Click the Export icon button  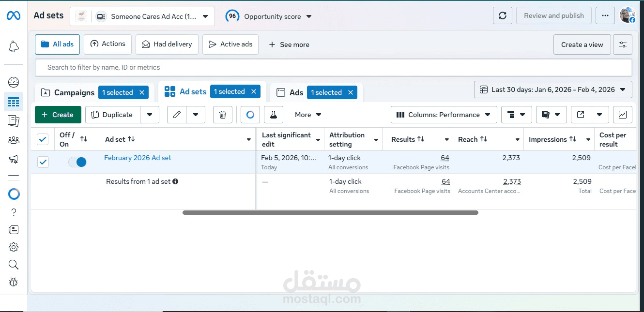point(581,115)
